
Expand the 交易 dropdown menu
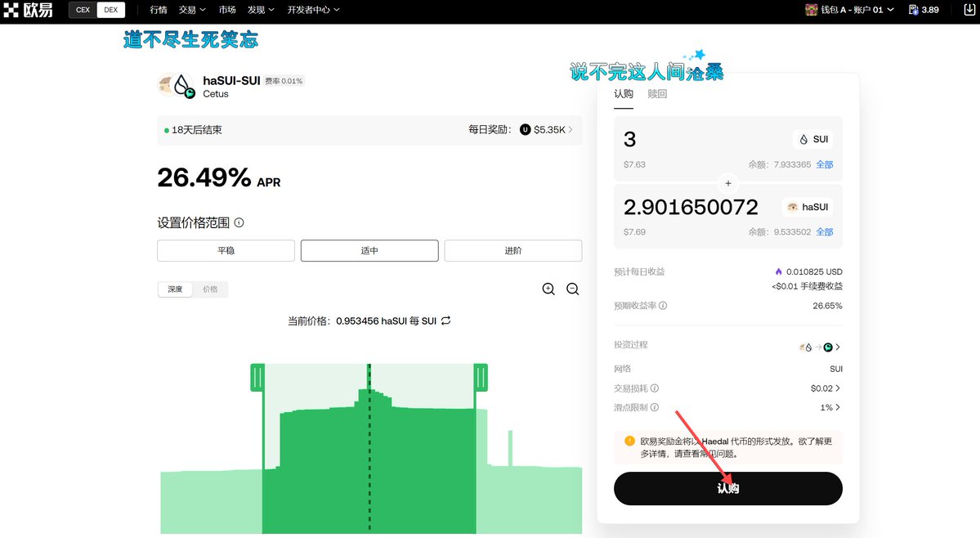192,10
